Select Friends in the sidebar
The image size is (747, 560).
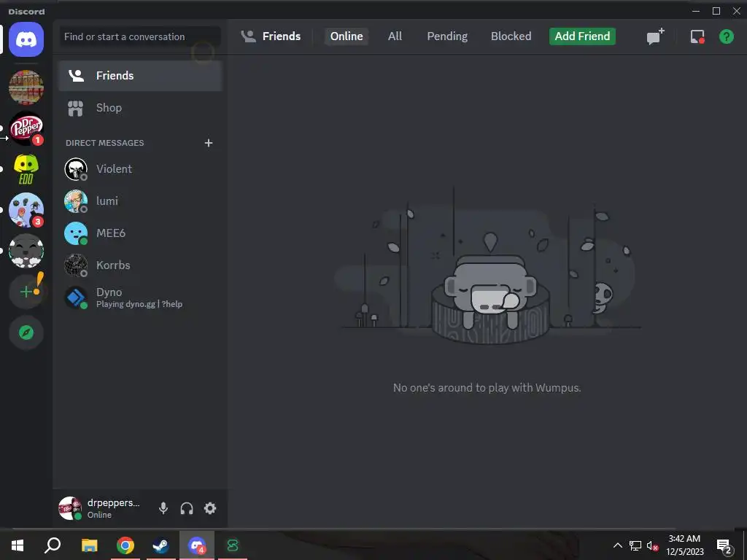[141, 76]
